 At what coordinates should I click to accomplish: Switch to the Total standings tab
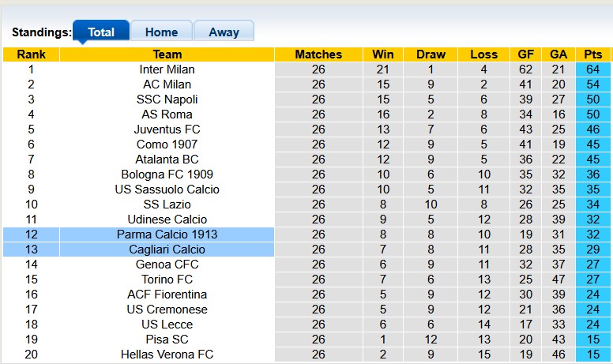tap(101, 32)
